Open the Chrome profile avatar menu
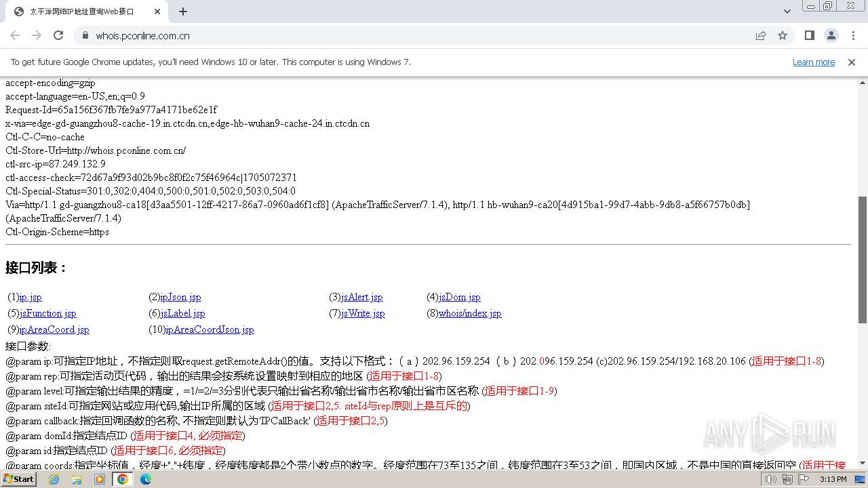This screenshot has height=488, width=868. (x=831, y=36)
